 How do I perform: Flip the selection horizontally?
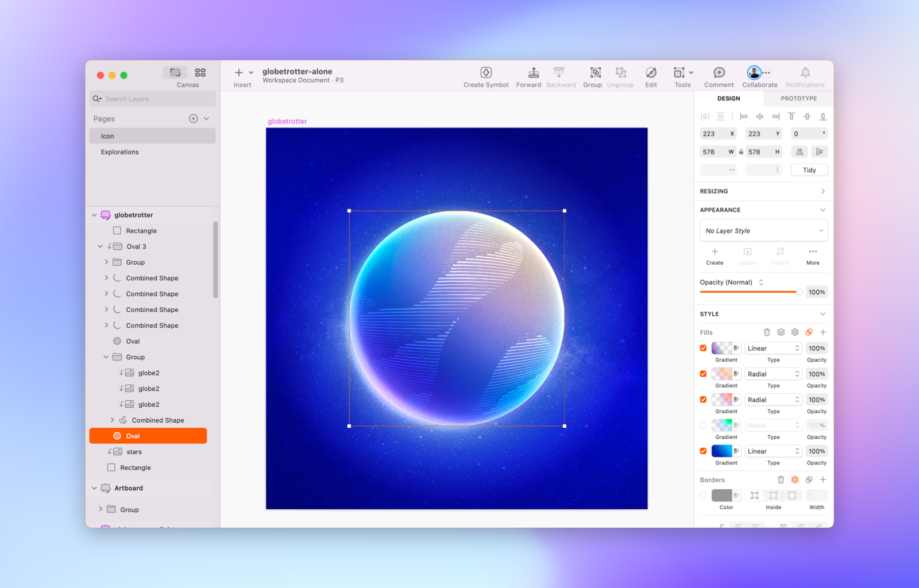coord(800,151)
